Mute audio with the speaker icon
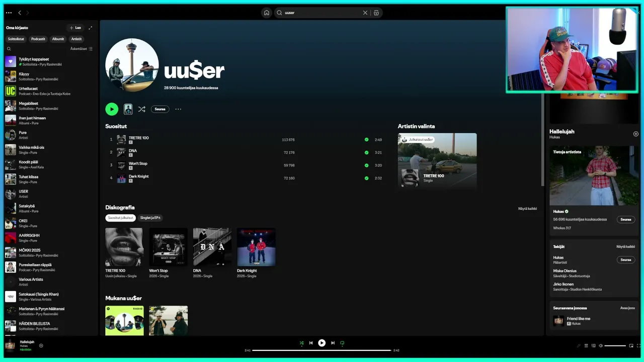 tap(601, 346)
